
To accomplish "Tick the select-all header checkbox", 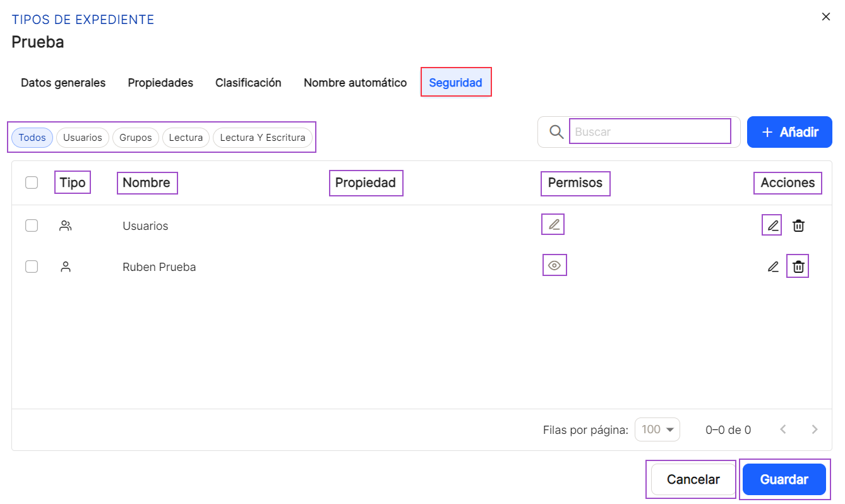I will click(32, 183).
